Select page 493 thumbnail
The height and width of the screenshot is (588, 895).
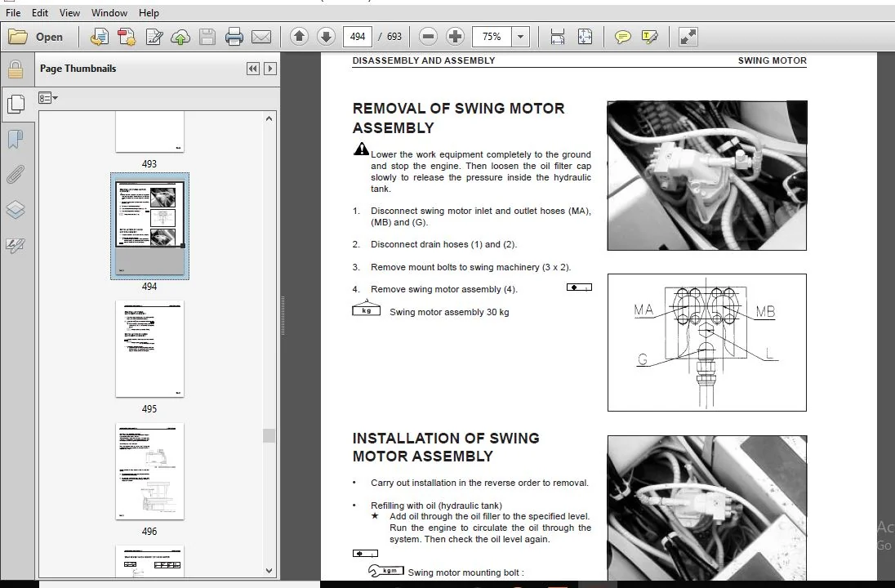click(x=149, y=131)
